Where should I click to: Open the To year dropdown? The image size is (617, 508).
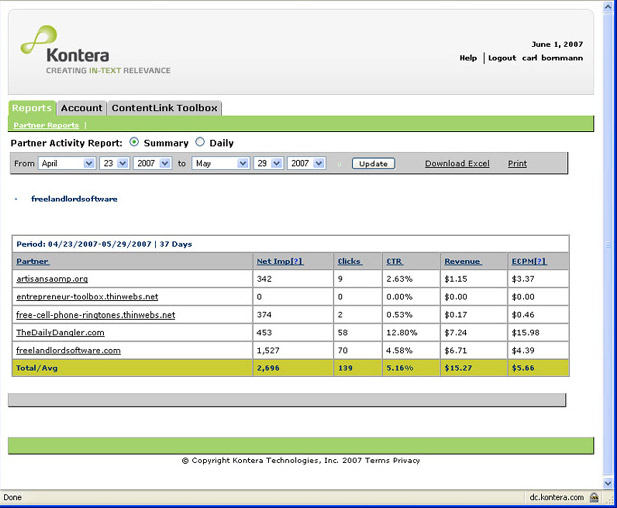coord(307,163)
